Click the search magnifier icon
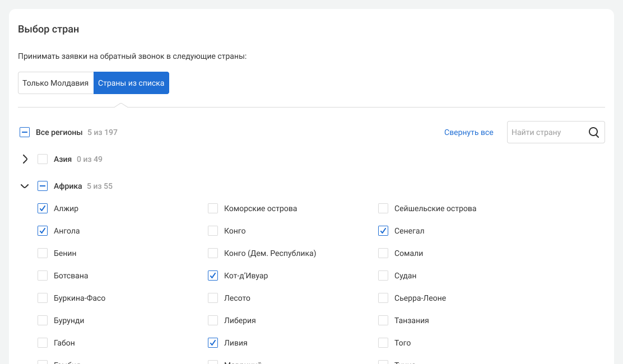The width and height of the screenshot is (623, 364). pos(594,133)
